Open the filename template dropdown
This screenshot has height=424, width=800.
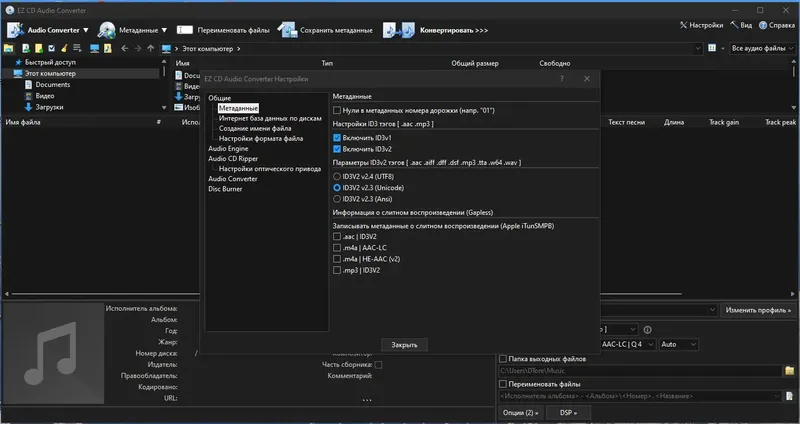[x=777, y=396]
